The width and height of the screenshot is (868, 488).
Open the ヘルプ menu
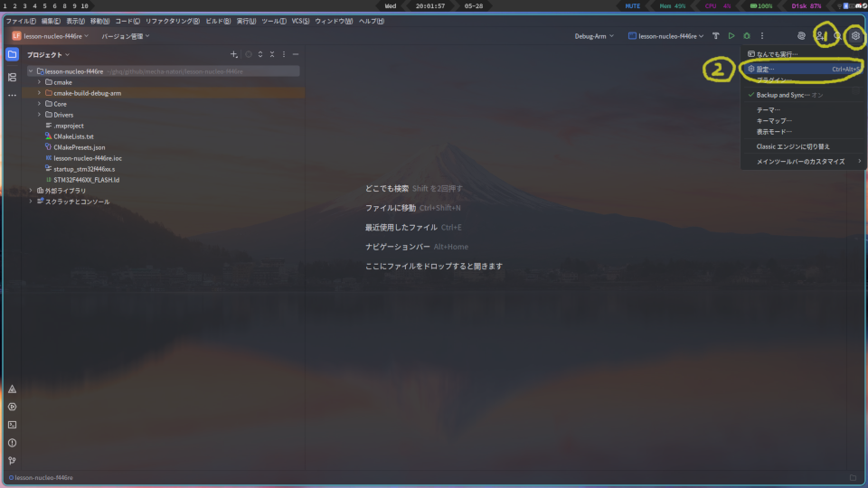point(372,21)
